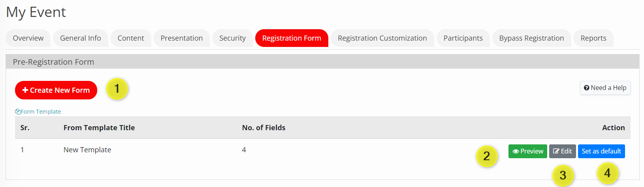Image resolution: width=644 pixels, height=187 pixels.
Task: Click the yellow number 2 marker
Action: point(487,156)
